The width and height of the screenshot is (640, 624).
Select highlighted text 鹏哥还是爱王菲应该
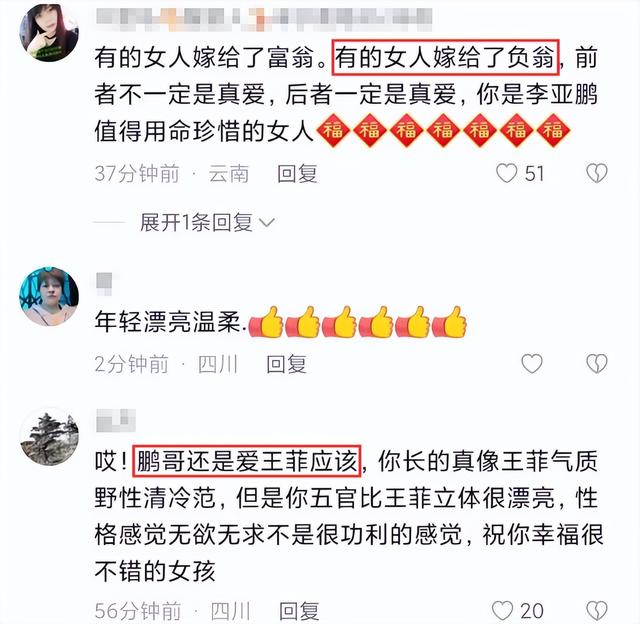point(247,461)
